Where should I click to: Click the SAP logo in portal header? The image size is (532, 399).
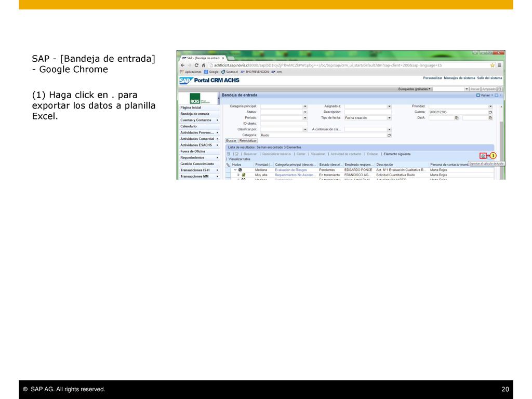coord(186,81)
